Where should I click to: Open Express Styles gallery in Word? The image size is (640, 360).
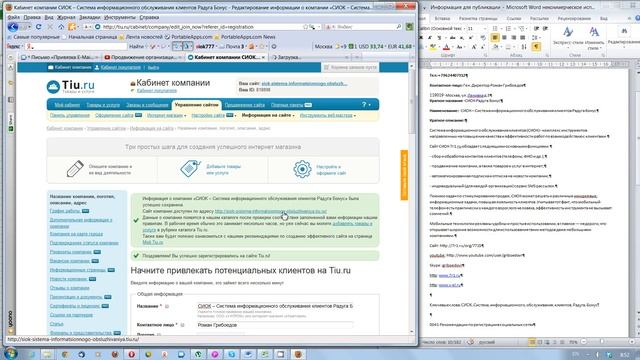pos(567,37)
